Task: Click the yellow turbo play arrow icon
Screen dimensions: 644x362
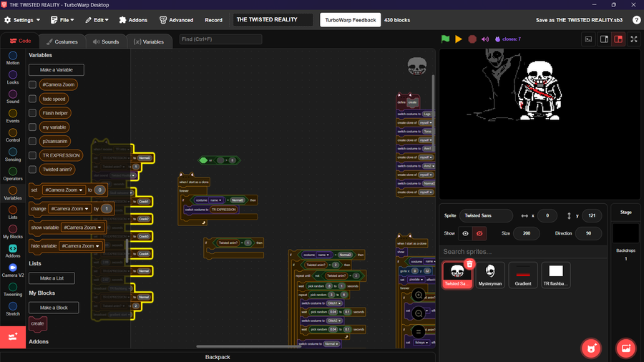Action: [x=459, y=39]
